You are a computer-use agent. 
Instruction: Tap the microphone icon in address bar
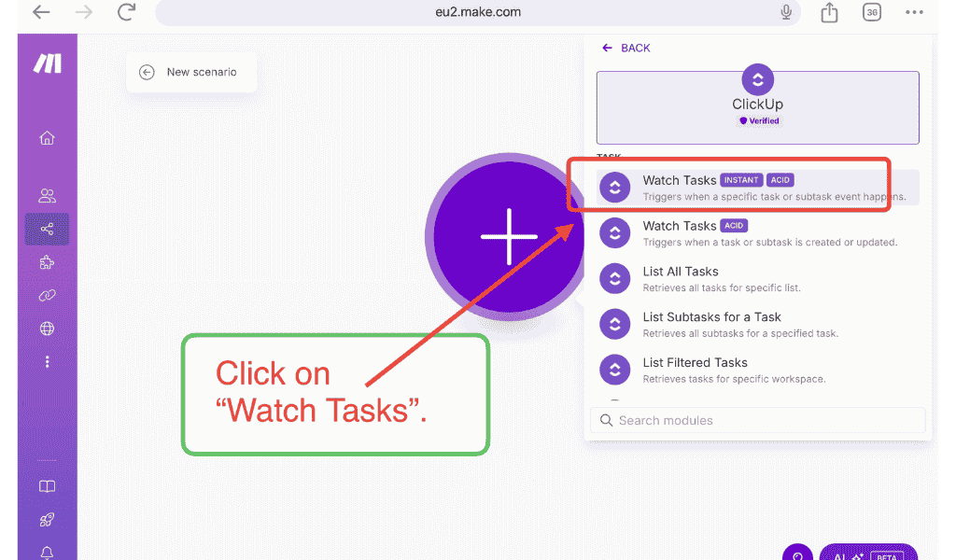(x=786, y=11)
